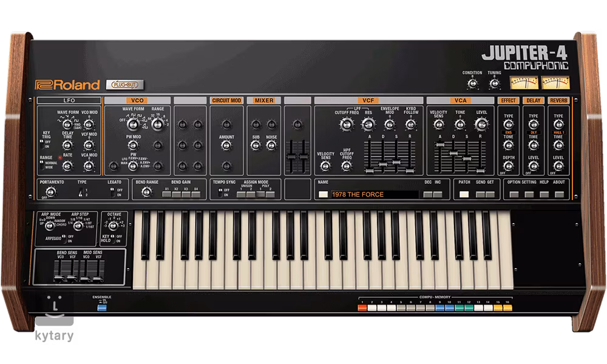Toggle the Tempo Sync switch

click(220, 192)
